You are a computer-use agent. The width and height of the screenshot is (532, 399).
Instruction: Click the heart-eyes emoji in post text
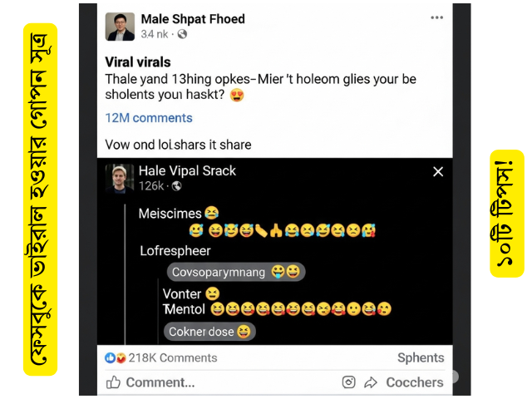237,95
